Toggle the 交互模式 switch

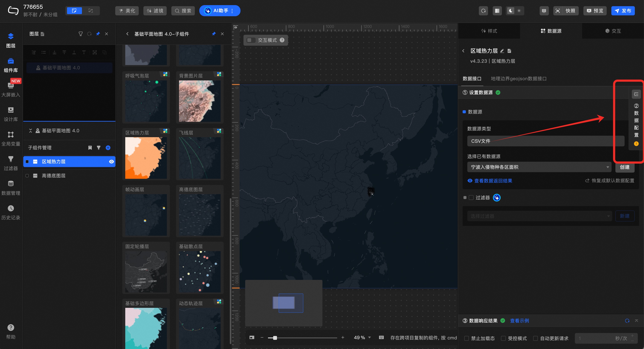tap(251, 40)
